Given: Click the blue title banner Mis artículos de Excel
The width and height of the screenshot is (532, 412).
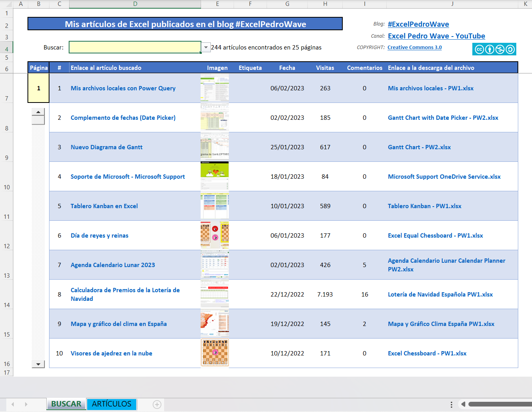Looking at the screenshot, I should coord(185,24).
